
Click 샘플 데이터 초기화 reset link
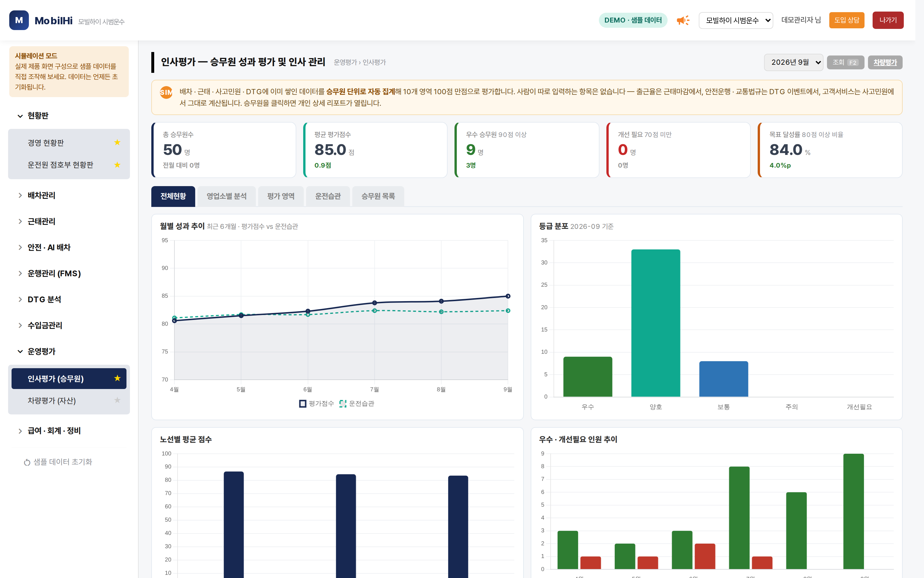(x=58, y=462)
